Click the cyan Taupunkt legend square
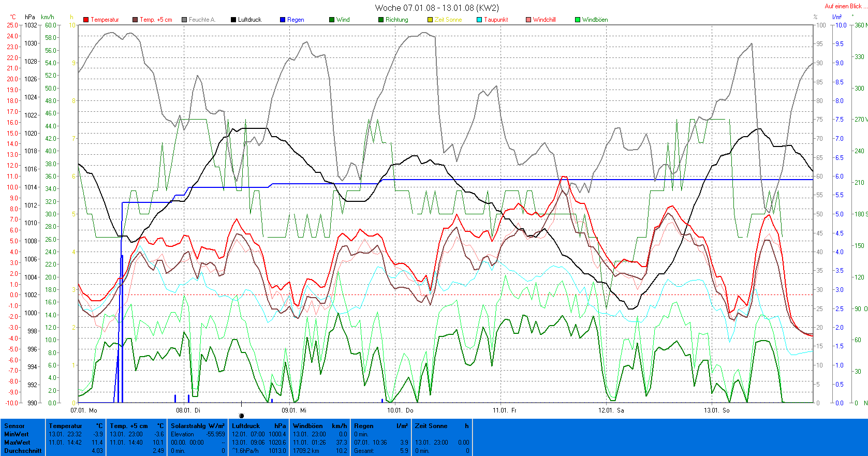 tap(479, 20)
